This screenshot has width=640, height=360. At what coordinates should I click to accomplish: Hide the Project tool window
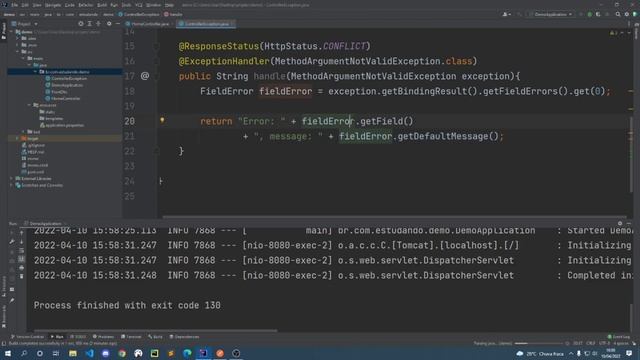(x=118, y=24)
